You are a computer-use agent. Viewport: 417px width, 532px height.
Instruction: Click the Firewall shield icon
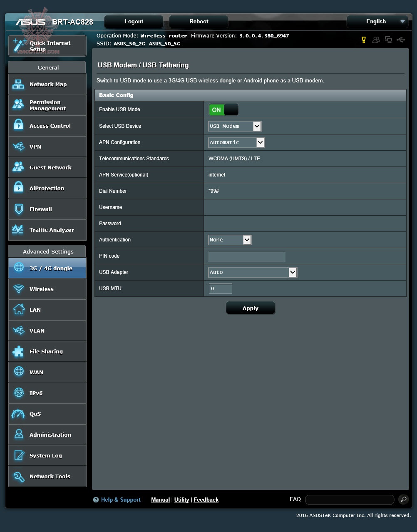click(x=18, y=209)
